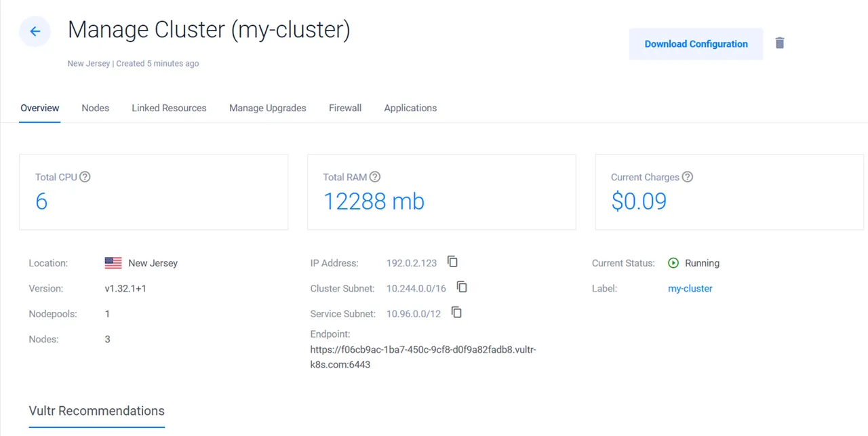Edit the my-cluster label link
Image resolution: width=868 pixels, height=436 pixels.
click(x=690, y=288)
